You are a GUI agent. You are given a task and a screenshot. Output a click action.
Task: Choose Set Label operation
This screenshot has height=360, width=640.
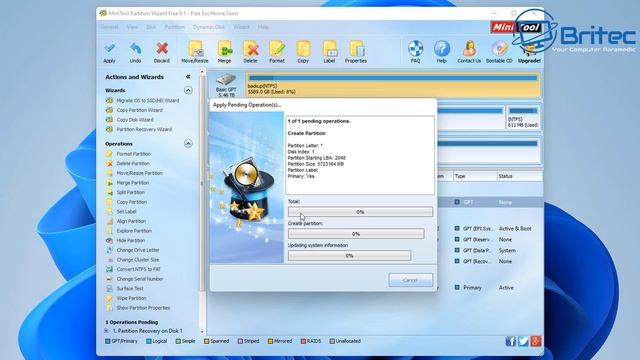126,211
